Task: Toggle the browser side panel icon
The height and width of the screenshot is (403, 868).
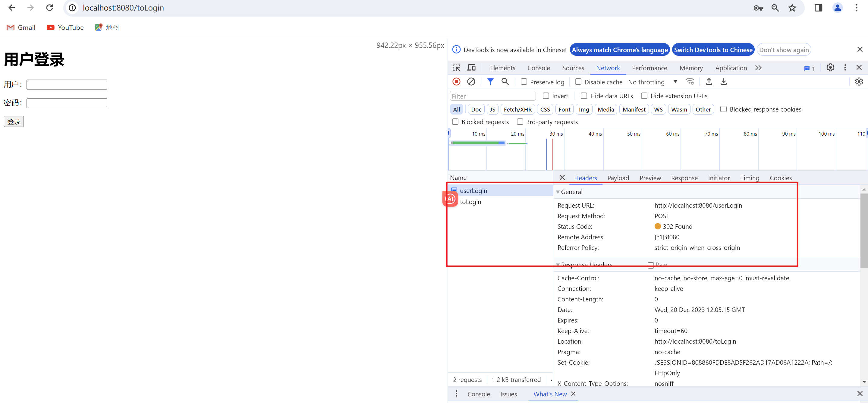Action: tap(819, 8)
